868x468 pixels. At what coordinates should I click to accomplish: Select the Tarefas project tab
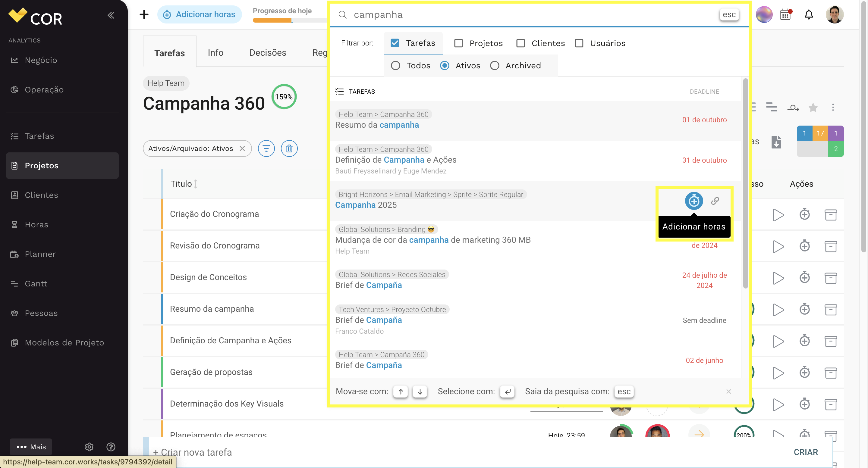click(169, 52)
